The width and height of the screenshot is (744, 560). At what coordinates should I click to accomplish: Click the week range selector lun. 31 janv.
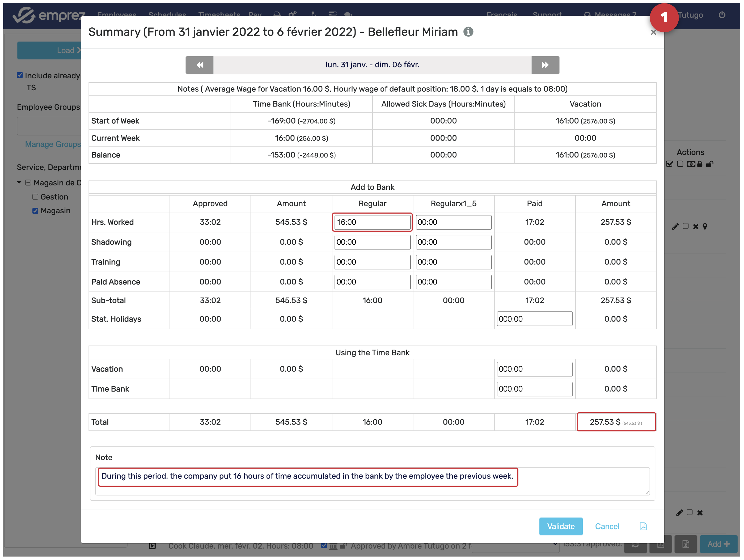click(x=372, y=65)
